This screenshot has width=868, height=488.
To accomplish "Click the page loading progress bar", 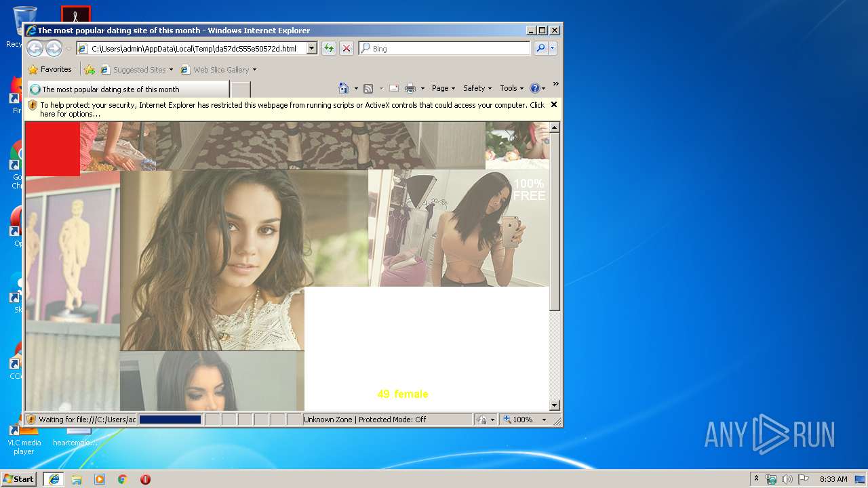I will [170, 420].
